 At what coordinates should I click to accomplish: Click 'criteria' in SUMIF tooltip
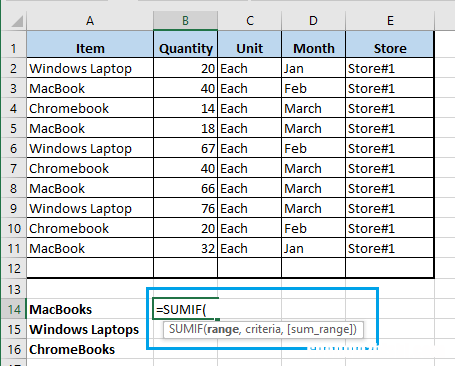(263, 329)
